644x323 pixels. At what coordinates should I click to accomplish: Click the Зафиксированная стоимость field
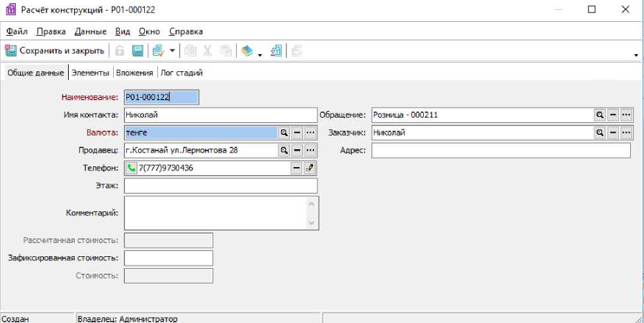[169, 258]
